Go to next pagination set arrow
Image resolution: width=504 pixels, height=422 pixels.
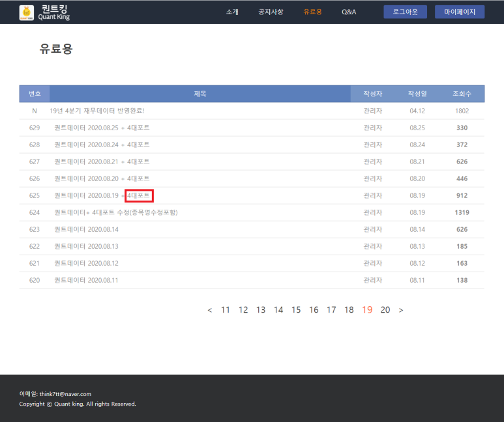(401, 310)
